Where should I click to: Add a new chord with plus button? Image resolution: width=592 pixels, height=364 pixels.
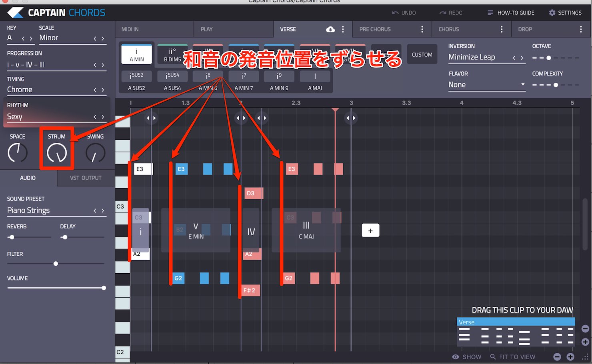coord(370,231)
